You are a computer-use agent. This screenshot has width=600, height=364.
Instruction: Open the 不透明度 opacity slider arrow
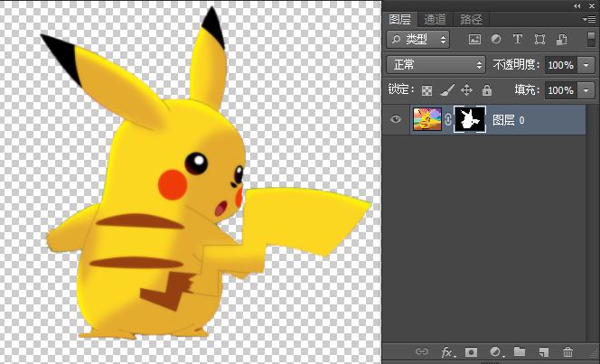click(x=586, y=65)
